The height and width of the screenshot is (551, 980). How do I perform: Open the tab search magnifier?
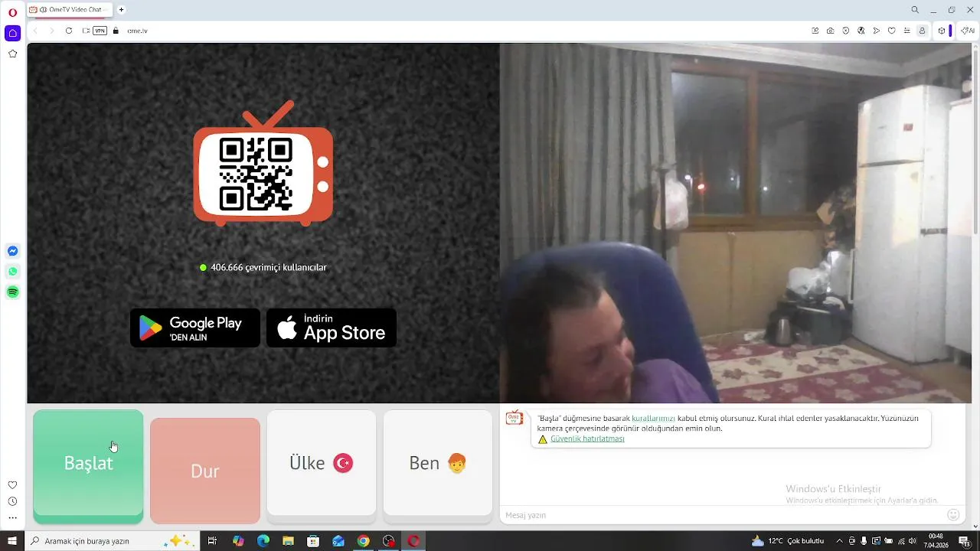(915, 10)
